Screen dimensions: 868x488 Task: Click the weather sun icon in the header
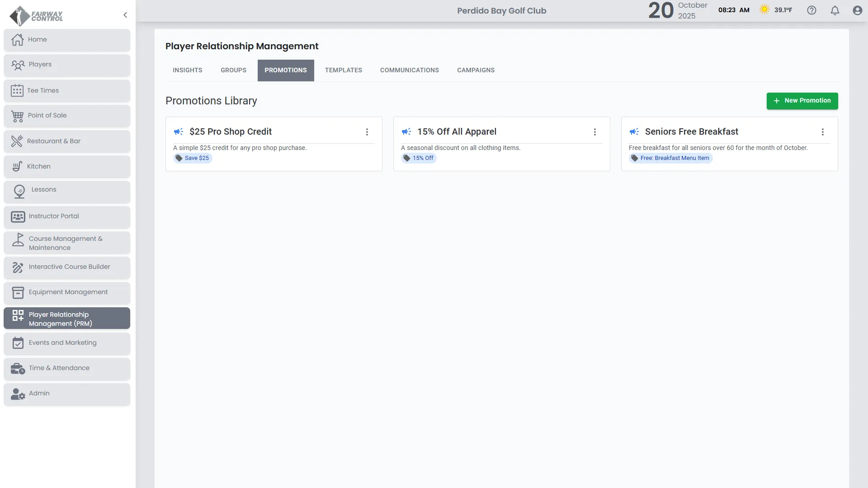tap(764, 9)
